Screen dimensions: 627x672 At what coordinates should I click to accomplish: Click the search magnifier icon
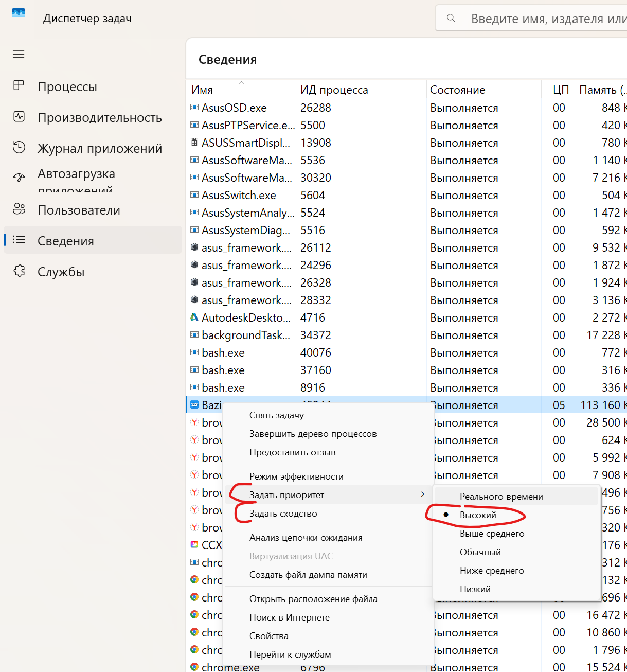[x=451, y=18]
